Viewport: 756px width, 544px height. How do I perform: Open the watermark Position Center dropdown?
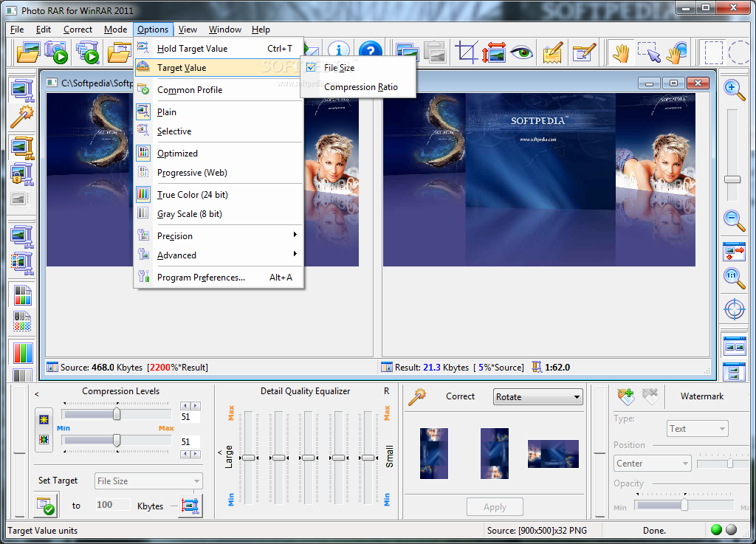653,464
